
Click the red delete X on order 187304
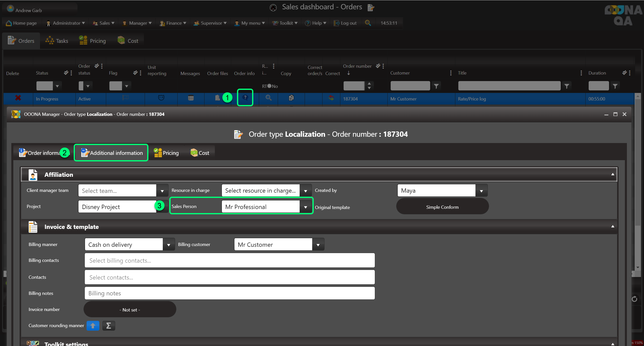(x=18, y=98)
